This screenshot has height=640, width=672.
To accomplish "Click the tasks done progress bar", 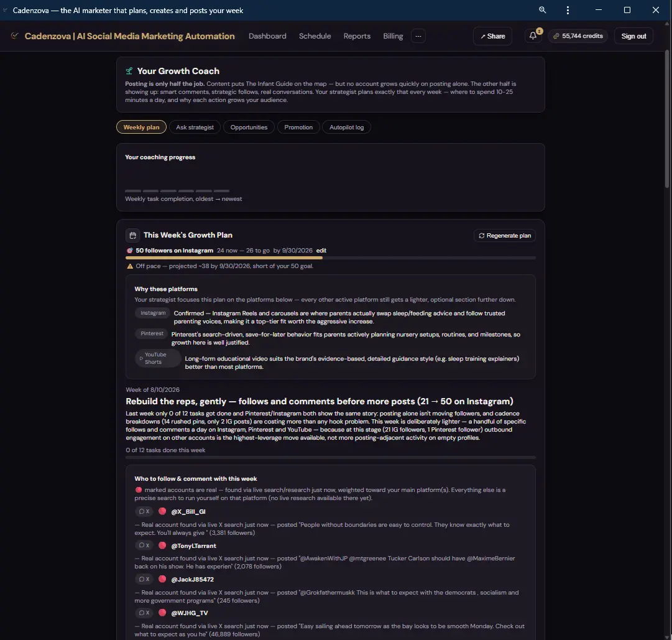I will (331, 457).
